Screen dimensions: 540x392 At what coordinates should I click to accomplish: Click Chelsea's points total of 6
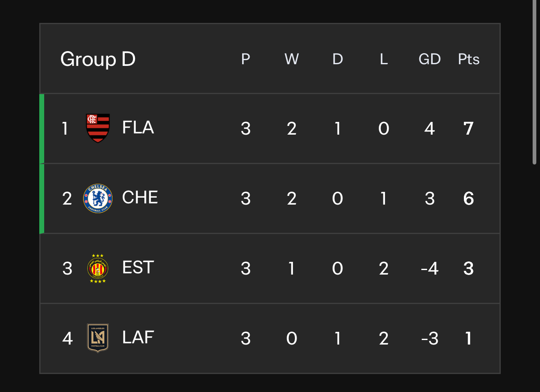(x=468, y=199)
